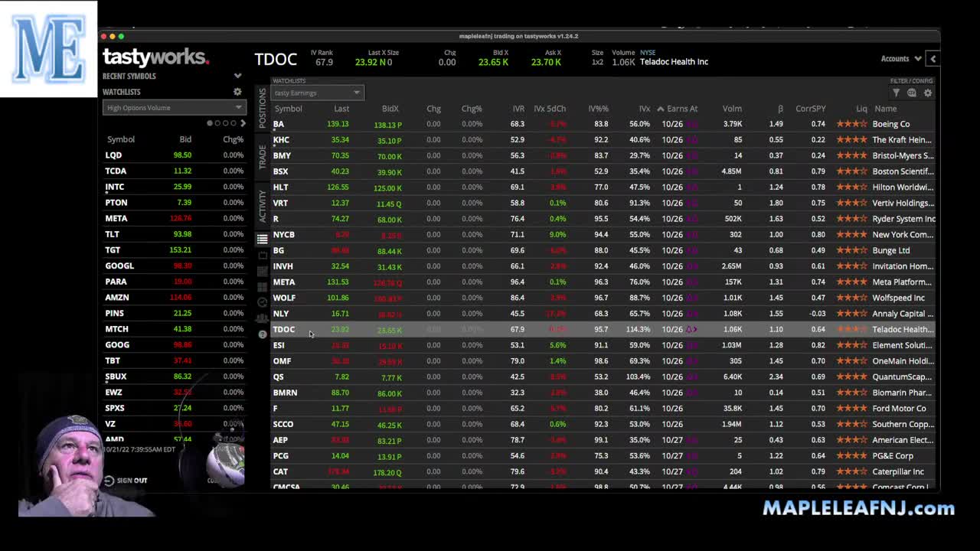This screenshot has width=980, height=551.
Task: Click the Sign Out label
Action: (132, 481)
